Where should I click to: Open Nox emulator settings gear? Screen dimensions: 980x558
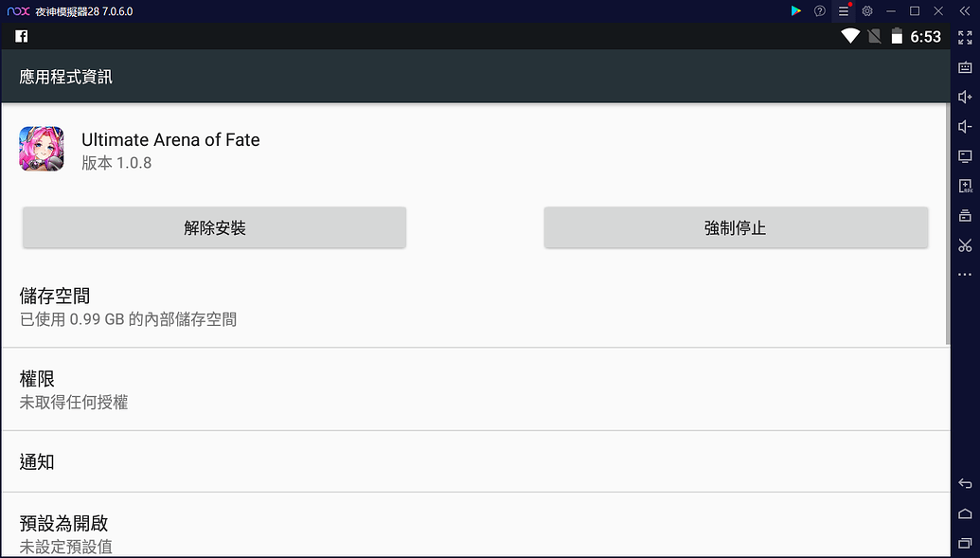click(867, 10)
